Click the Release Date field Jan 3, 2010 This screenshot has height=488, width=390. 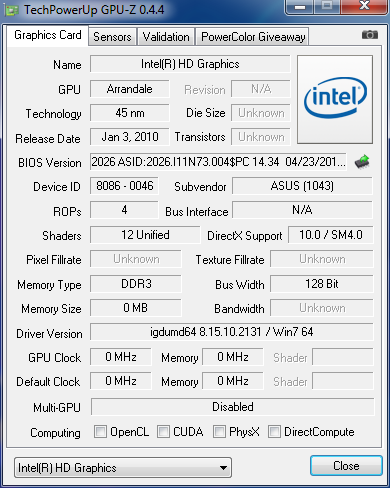click(x=130, y=137)
